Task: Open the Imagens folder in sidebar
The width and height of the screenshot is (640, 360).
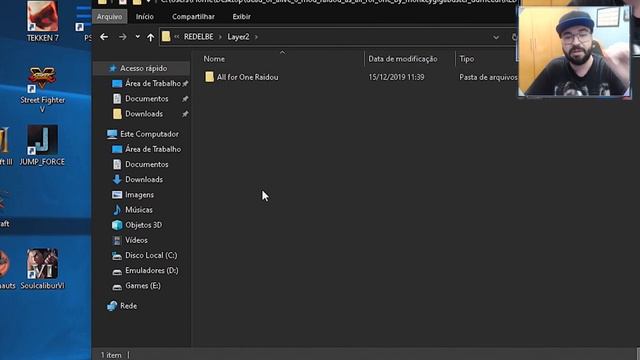Action: (x=139, y=195)
